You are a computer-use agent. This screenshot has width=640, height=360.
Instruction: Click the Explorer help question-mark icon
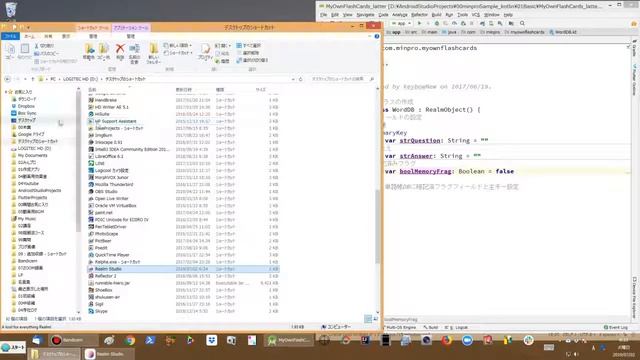pyautogui.click(x=377, y=36)
